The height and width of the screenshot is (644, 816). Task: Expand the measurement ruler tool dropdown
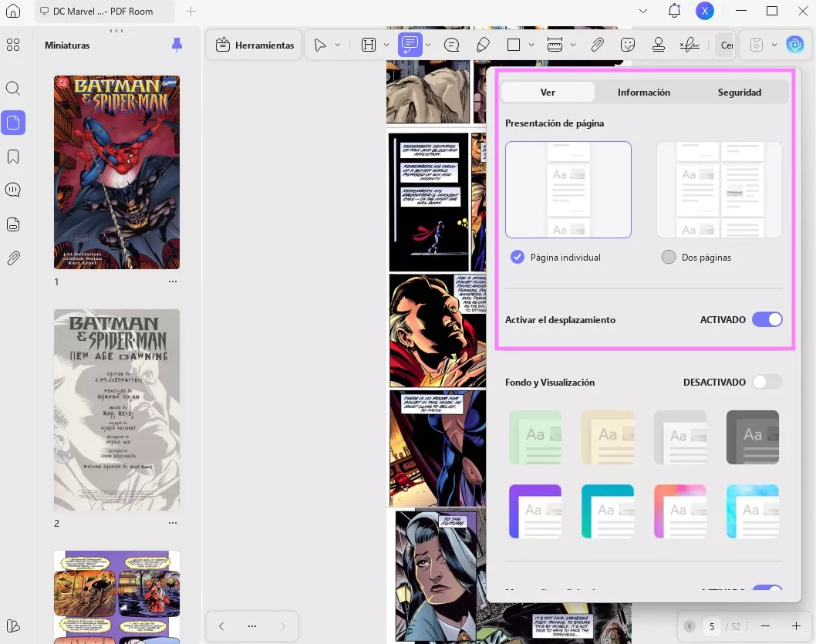pos(573,46)
